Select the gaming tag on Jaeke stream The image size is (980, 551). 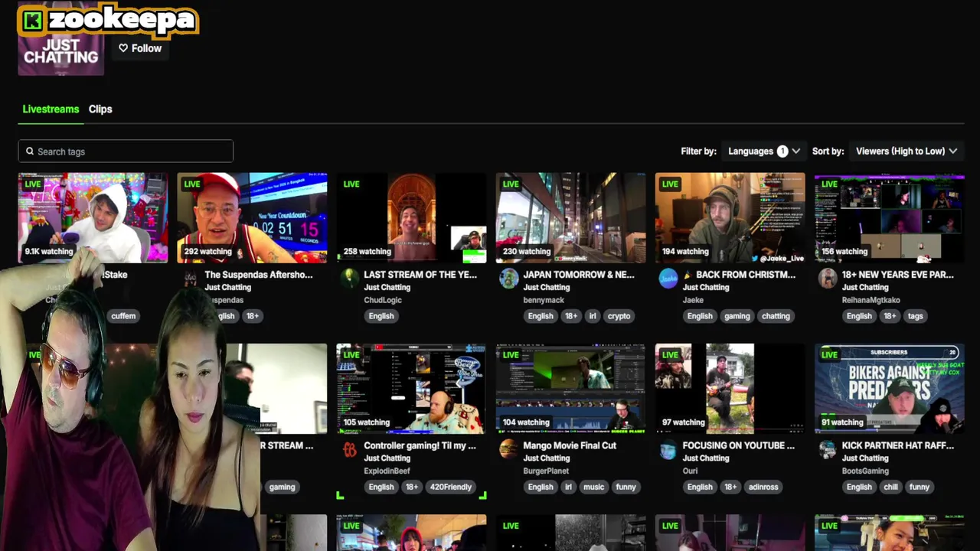point(737,316)
